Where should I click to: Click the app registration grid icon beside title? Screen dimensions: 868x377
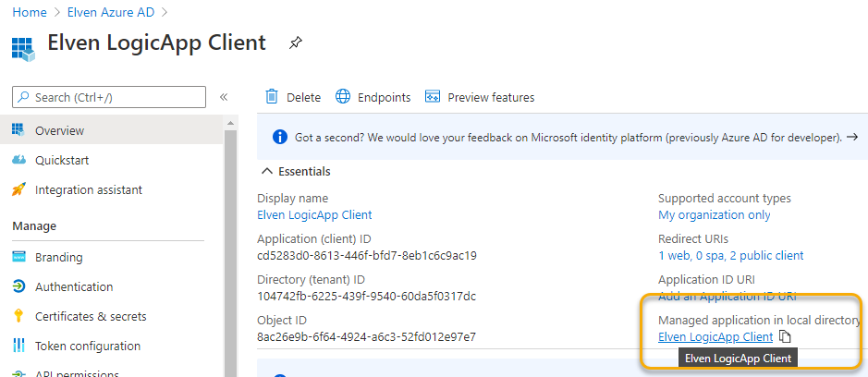[23, 49]
